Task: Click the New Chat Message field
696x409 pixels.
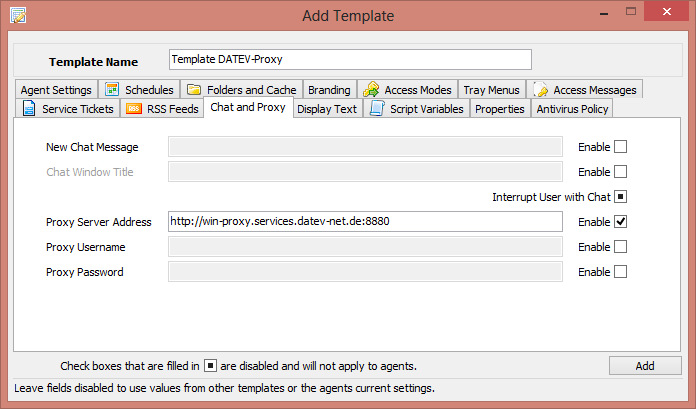Action: [365, 147]
